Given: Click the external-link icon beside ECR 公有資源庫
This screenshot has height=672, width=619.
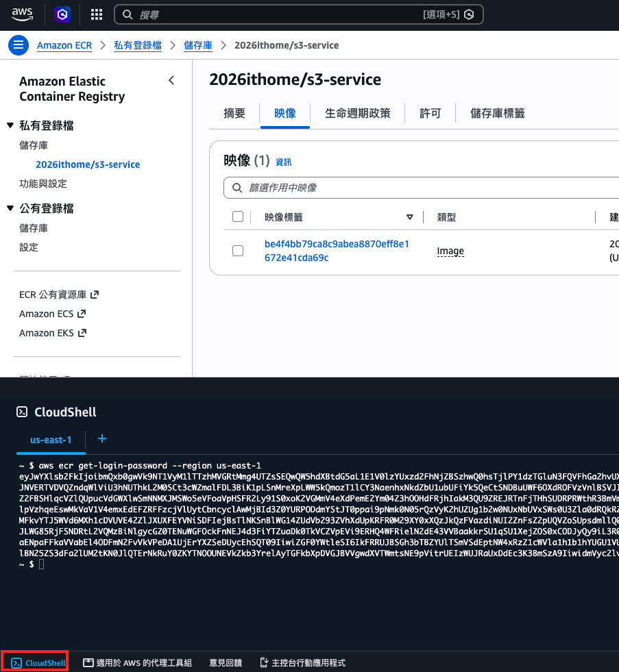Looking at the screenshot, I should [x=95, y=295].
